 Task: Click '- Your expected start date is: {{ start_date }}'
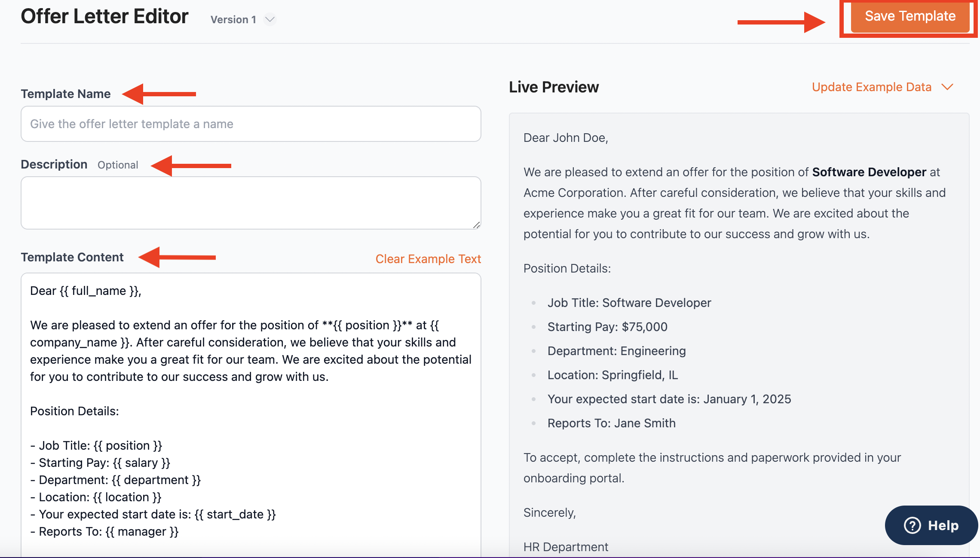click(153, 514)
